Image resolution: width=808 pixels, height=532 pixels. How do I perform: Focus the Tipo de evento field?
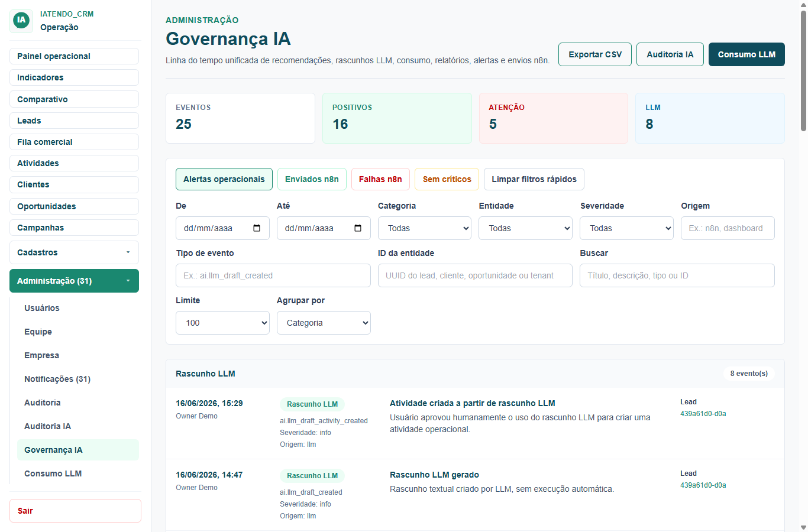tap(273, 275)
